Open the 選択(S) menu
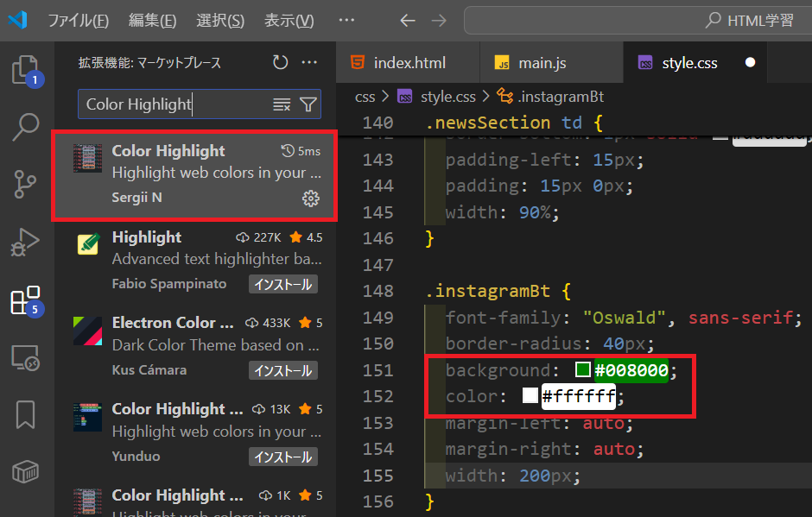 220,21
